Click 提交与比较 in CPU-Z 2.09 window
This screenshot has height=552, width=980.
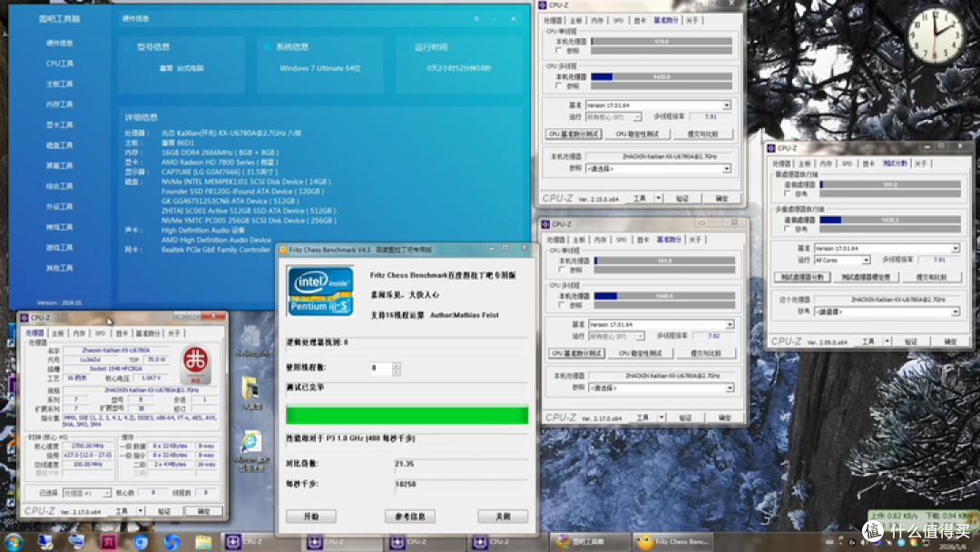931,277
